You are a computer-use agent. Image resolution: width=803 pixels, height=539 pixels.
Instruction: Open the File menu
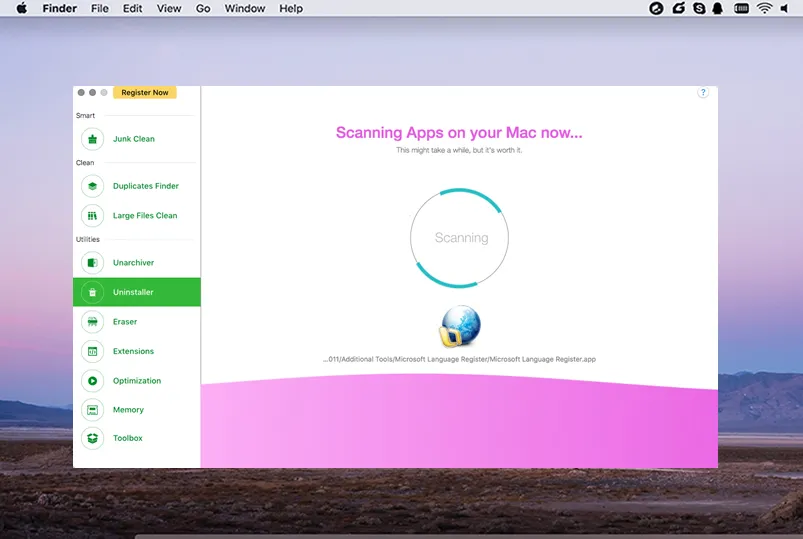(x=100, y=9)
